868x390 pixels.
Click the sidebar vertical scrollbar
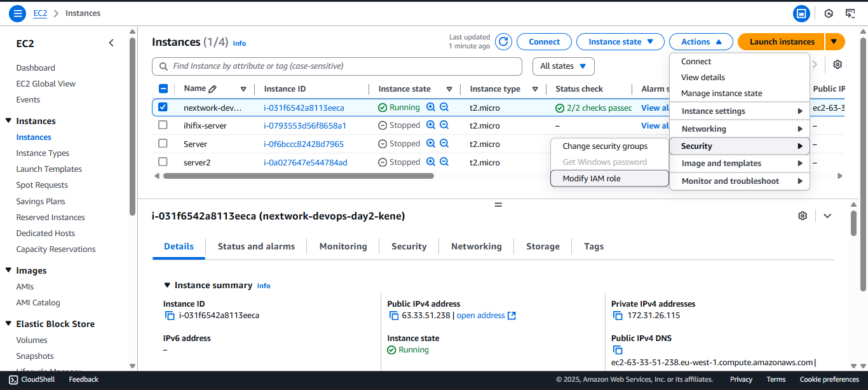132,127
